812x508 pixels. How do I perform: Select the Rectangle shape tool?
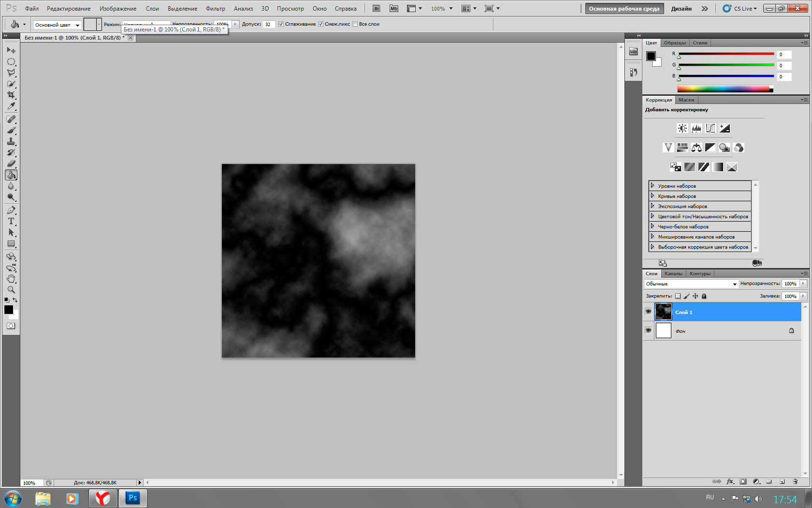11,244
